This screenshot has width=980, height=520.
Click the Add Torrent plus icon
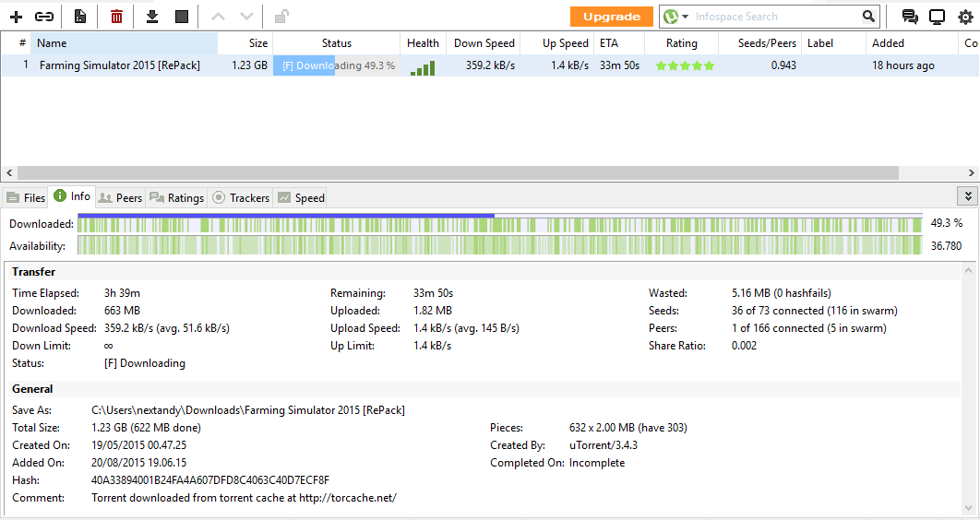coord(17,17)
